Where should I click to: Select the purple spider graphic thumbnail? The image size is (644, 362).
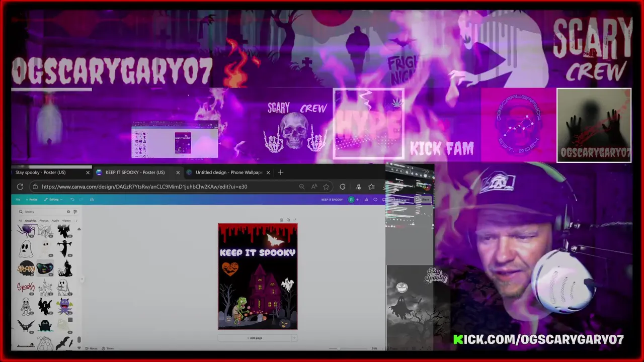26,231
